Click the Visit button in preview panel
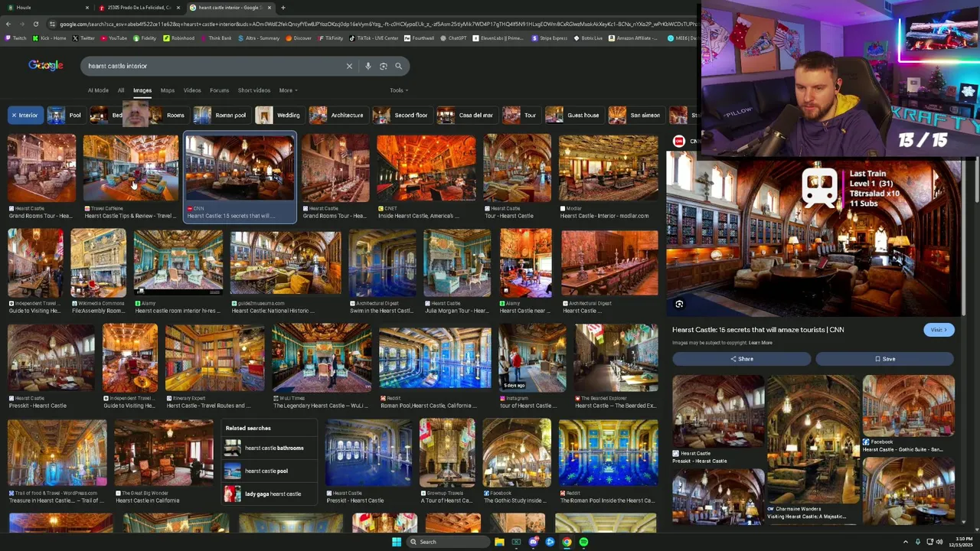The image size is (980, 551). point(939,330)
